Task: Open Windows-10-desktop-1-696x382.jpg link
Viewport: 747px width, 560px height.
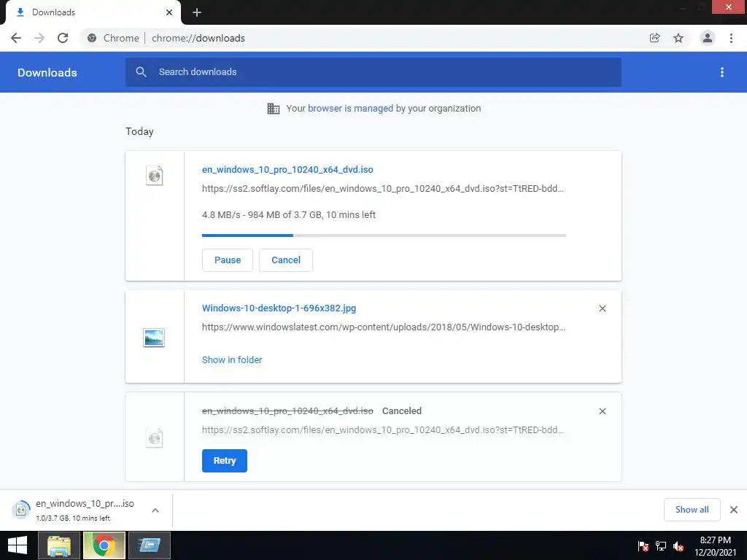Action: point(279,308)
